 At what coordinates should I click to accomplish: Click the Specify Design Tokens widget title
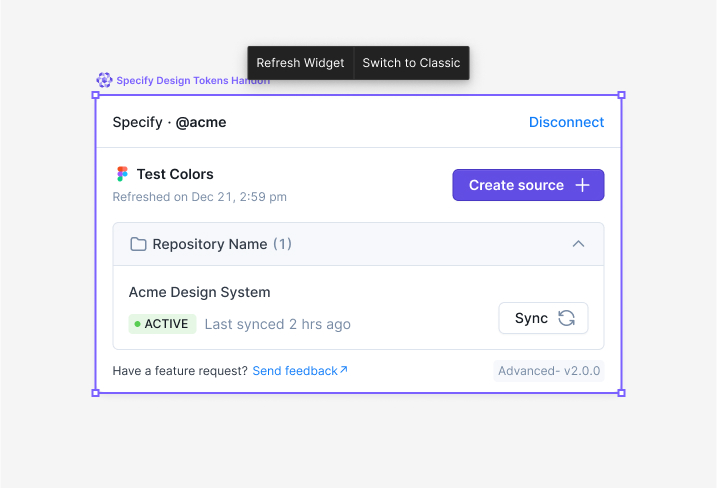[x=193, y=80]
